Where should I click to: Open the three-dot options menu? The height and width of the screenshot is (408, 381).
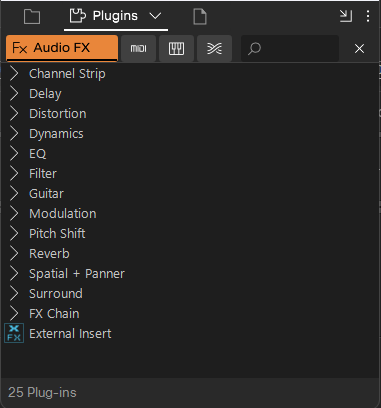pyautogui.click(x=368, y=16)
